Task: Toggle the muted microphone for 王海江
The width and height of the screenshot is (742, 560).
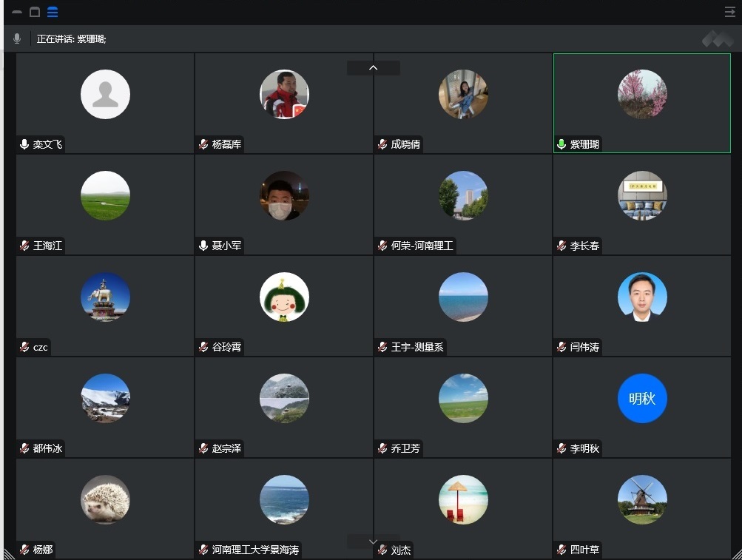Action: [24, 246]
